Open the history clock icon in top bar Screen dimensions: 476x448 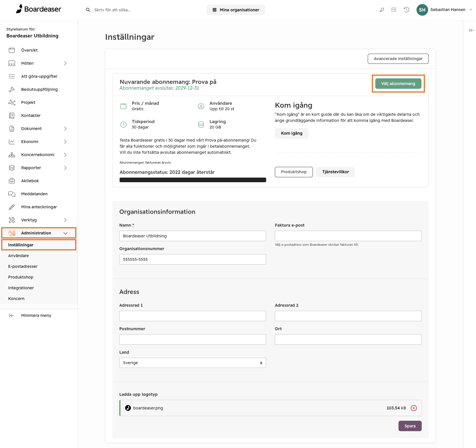coord(407,10)
